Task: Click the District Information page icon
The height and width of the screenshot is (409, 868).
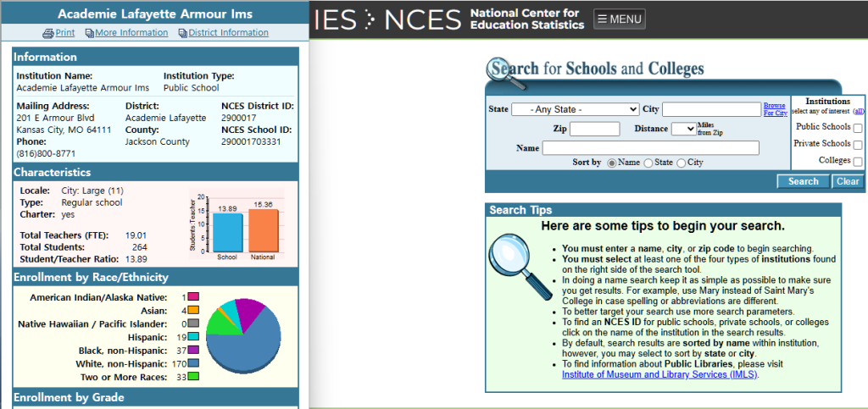Action: point(183,33)
